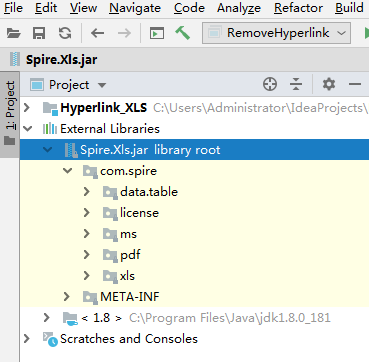This screenshot has width=369, height=362.
Task: Collapse the com.spire package node
Action: tap(68, 171)
